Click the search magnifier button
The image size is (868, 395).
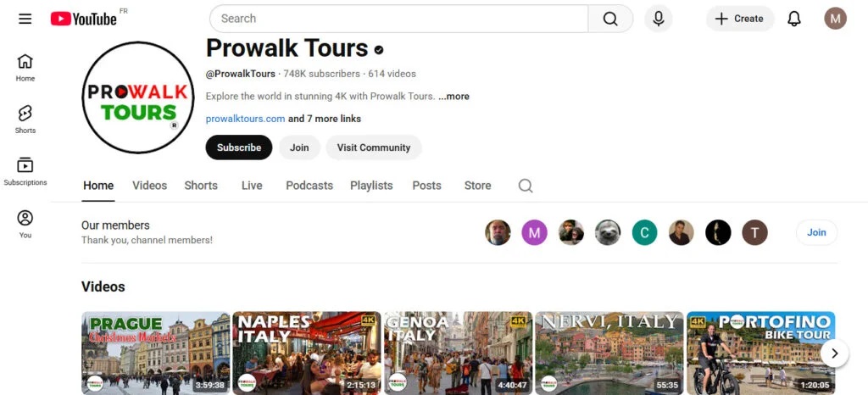tap(610, 19)
